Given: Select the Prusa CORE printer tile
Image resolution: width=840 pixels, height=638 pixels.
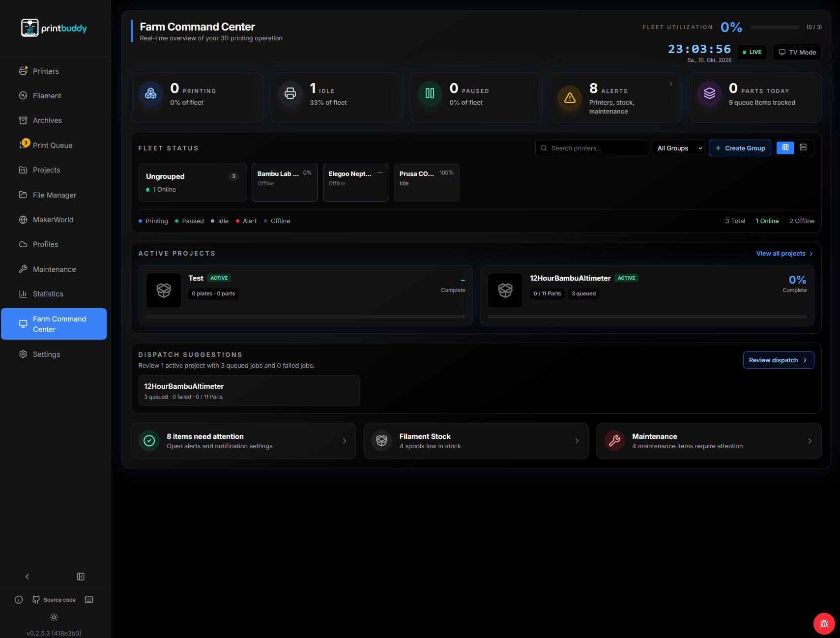Looking at the screenshot, I should (x=427, y=182).
